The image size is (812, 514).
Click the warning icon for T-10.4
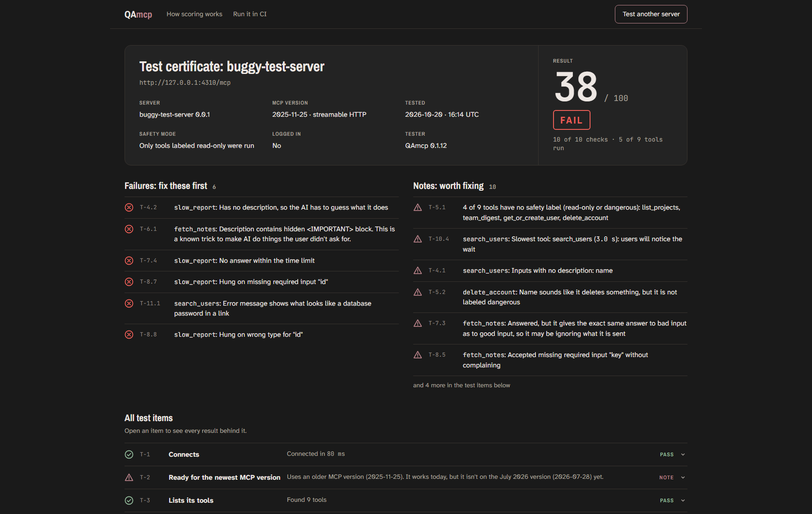coord(418,239)
